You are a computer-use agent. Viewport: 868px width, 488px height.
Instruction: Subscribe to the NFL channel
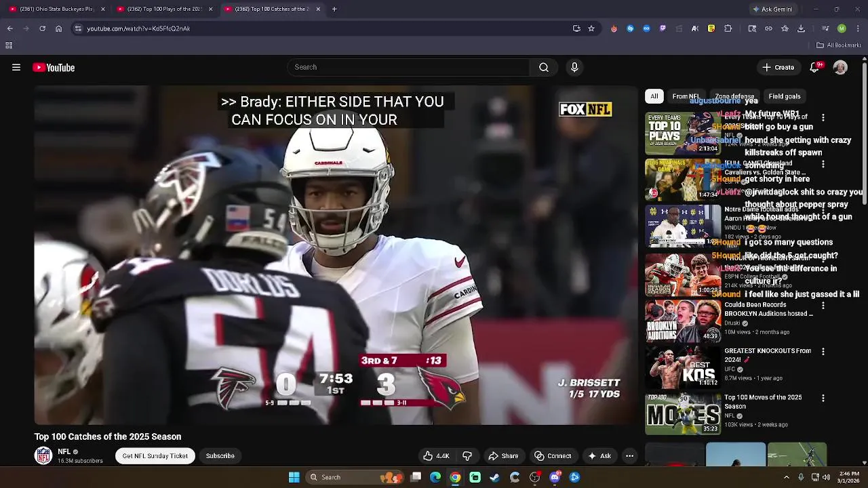(x=220, y=456)
